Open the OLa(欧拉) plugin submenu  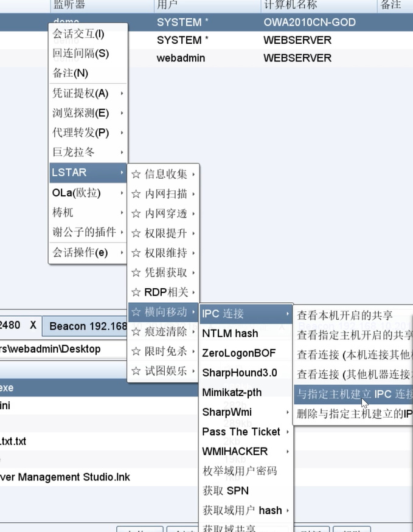(77, 193)
